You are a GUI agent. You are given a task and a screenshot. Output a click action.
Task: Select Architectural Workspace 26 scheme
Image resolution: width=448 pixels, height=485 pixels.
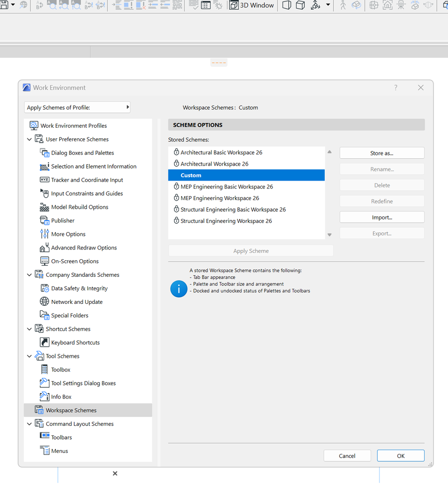(x=214, y=164)
